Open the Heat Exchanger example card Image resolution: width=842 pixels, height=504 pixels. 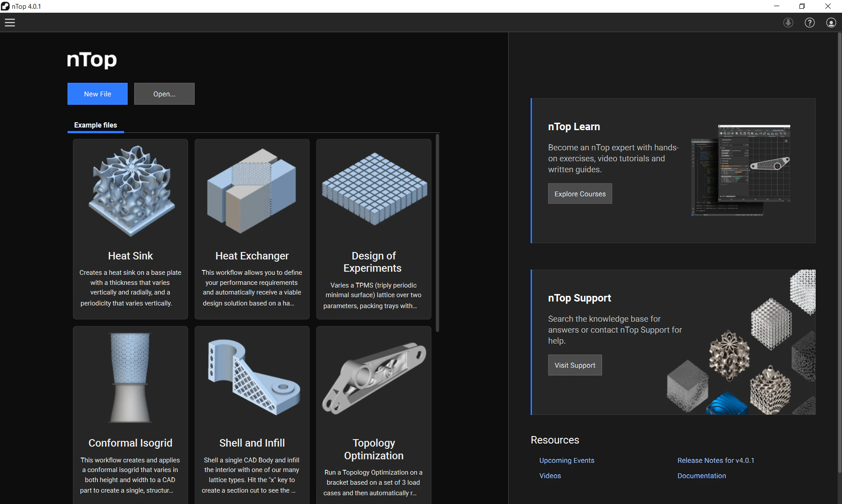(x=252, y=229)
